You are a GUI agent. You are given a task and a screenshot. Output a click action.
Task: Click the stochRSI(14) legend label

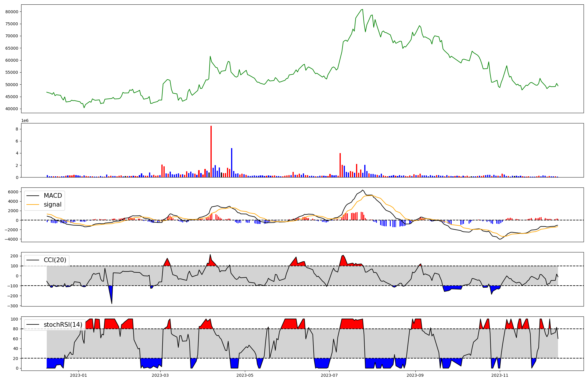click(x=63, y=325)
